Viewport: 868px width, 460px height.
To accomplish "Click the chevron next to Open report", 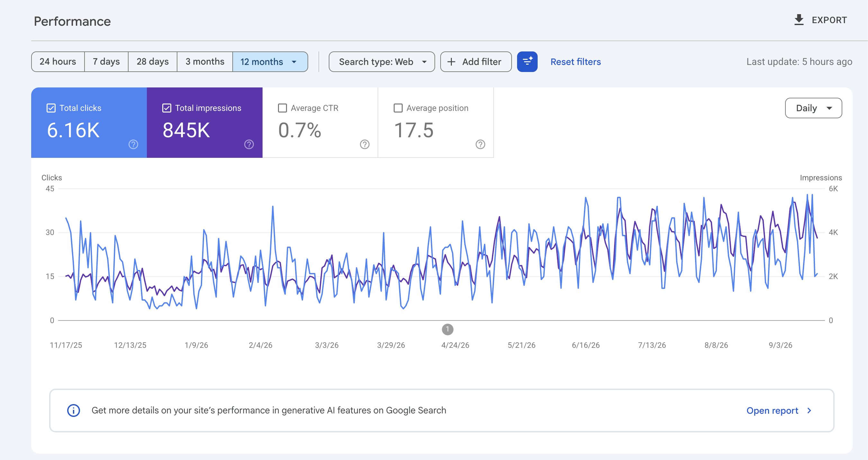I will coord(809,410).
